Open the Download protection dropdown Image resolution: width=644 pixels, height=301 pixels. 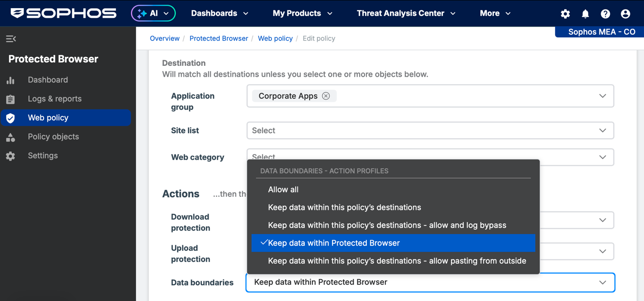(603, 220)
